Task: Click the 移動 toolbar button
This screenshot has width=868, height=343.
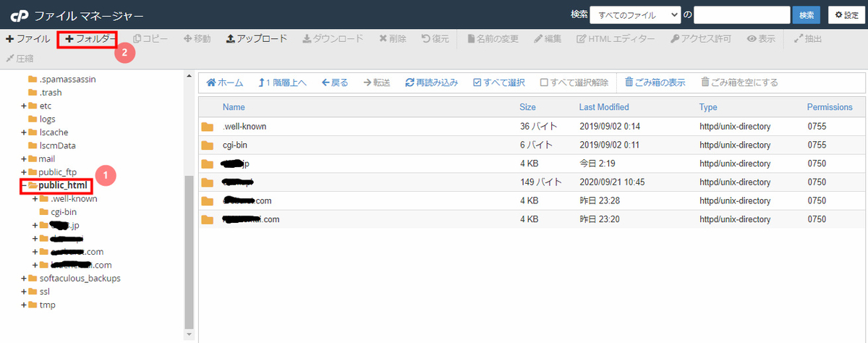Action: 197,38
